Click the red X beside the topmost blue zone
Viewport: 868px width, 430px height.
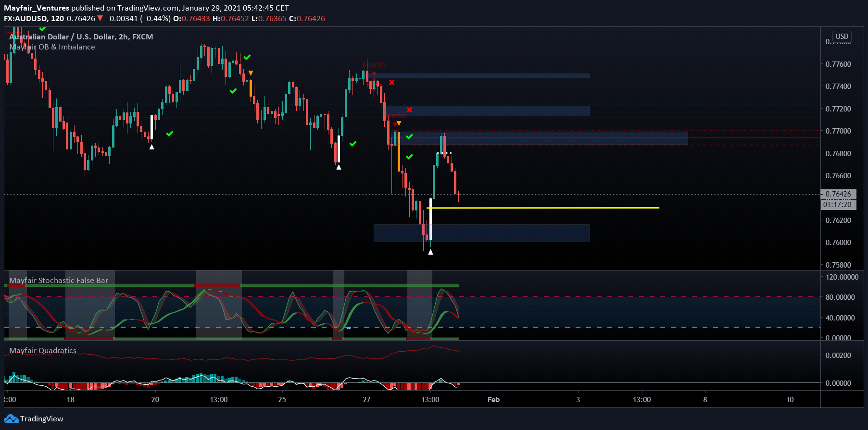[x=392, y=82]
